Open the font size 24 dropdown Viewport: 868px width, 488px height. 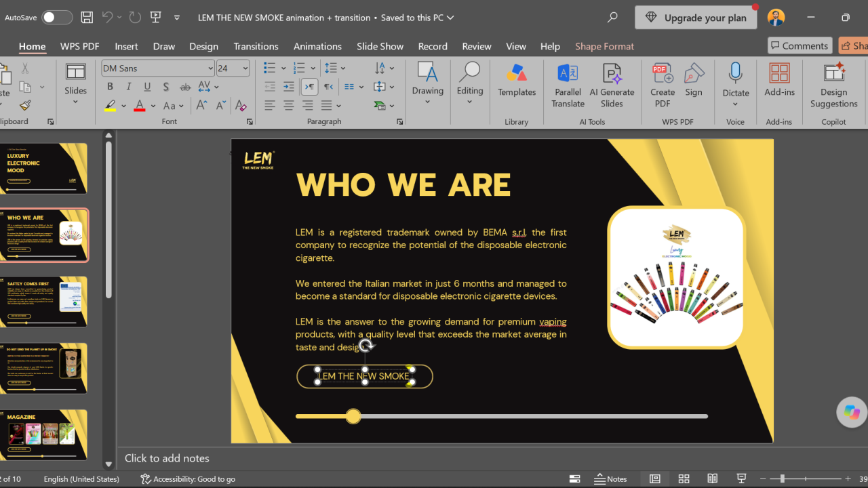click(x=245, y=68)
